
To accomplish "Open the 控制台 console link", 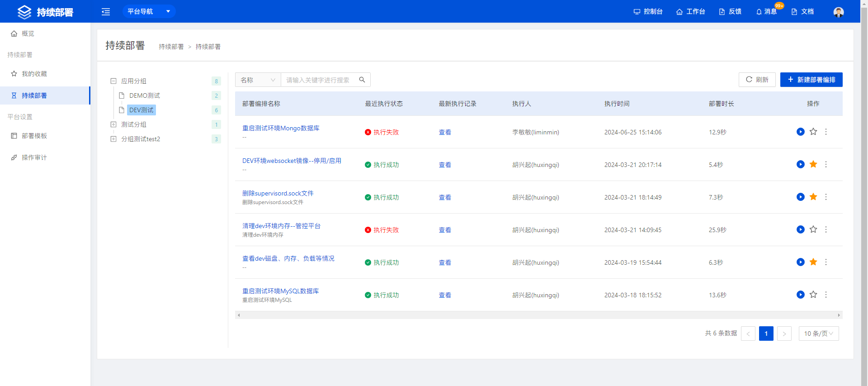I will (648, 12).
